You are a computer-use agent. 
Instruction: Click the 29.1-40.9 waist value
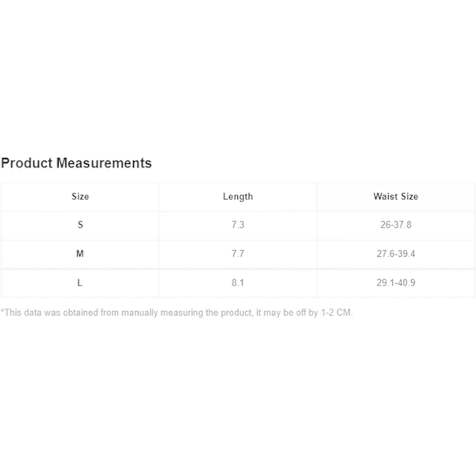pos(396,282)
